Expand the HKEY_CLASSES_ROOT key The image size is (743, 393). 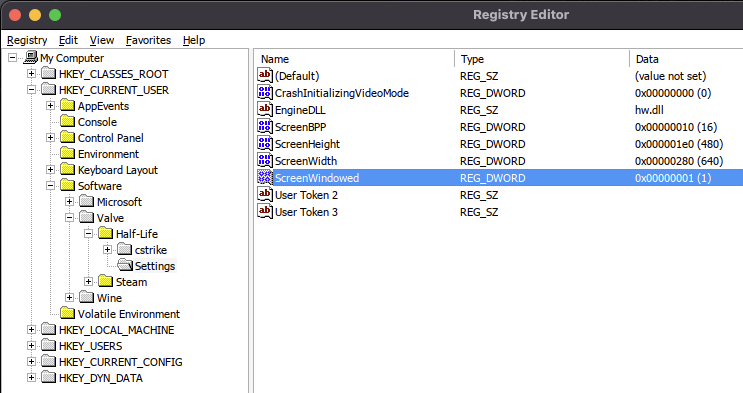point(31,73)
